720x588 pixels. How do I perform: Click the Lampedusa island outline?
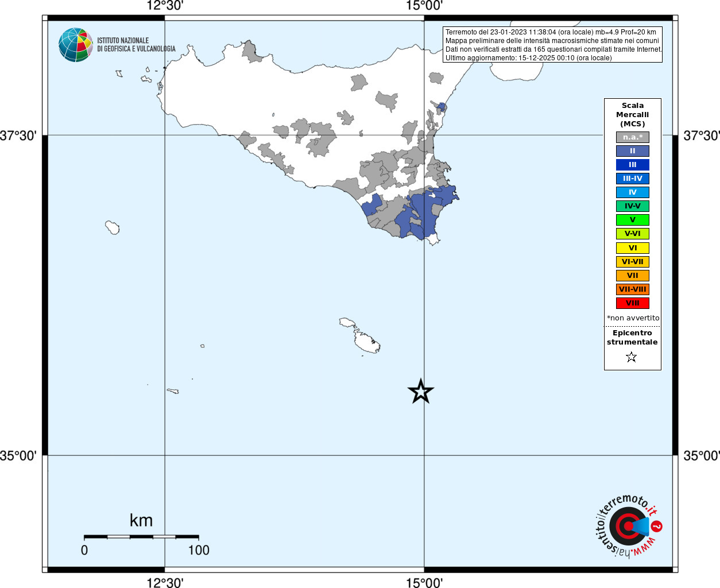click(173, 391)
